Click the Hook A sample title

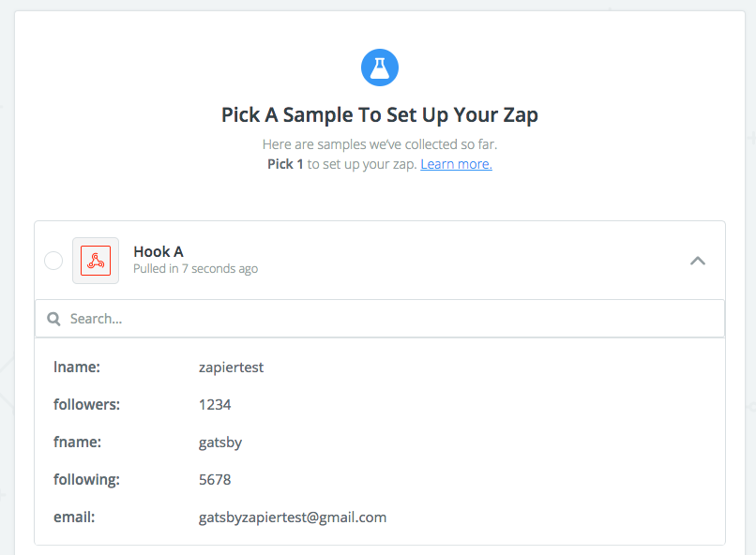pyautogui.click(x=159, y=251)
